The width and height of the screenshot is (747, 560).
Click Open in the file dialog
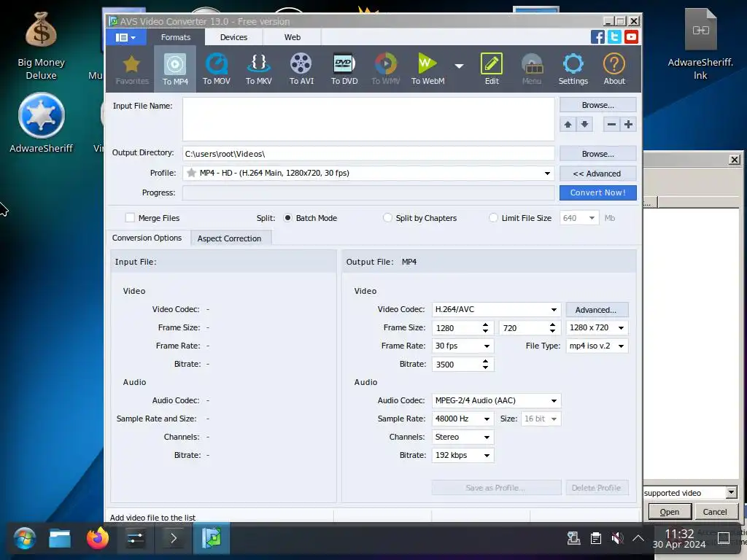pyautogui.click(x=670, y=512)
